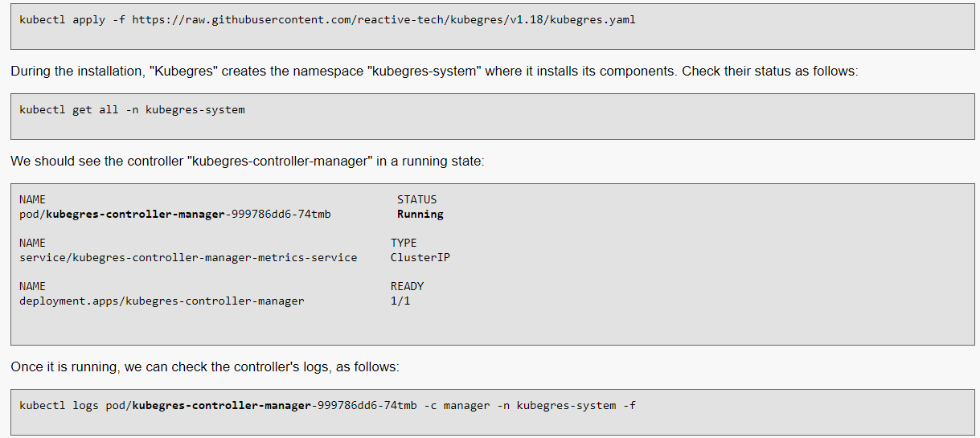Viewport: 980px width, 438px height.
Task: Click the paragraph beginning "During the installation"
Action: click(x=434, y=71)
